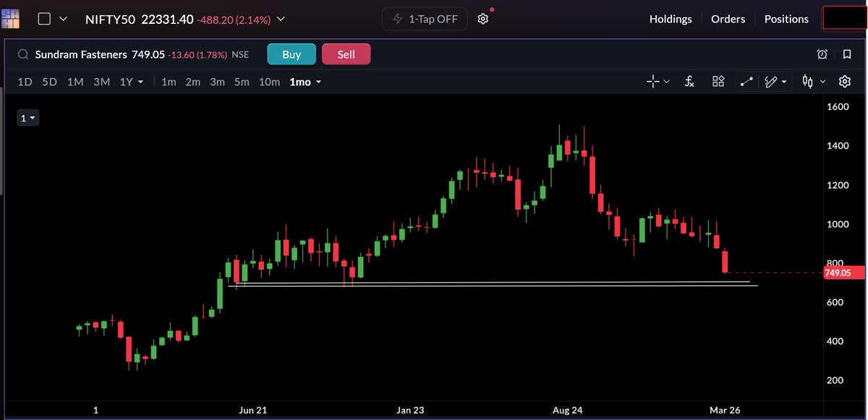Click the Sell button
The width and height of the screenshot is (868, 420).
346,54
